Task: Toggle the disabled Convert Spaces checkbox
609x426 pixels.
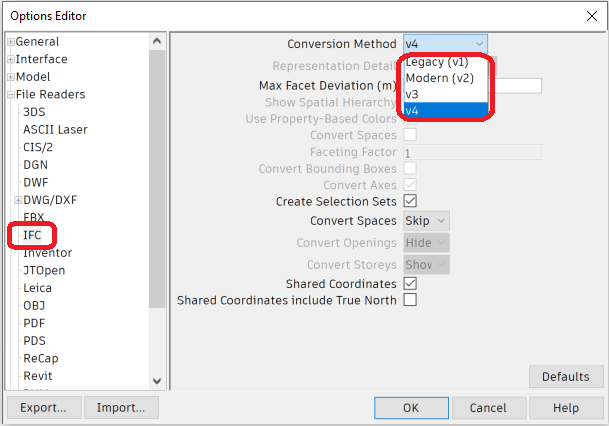Action: tap(410, 135)
